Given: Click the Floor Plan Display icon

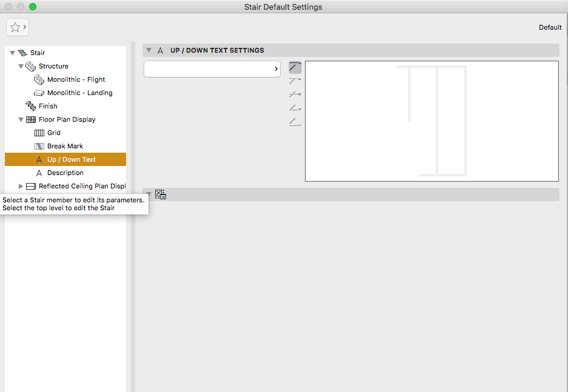Looking at the screenshot, I should point(31,119).
